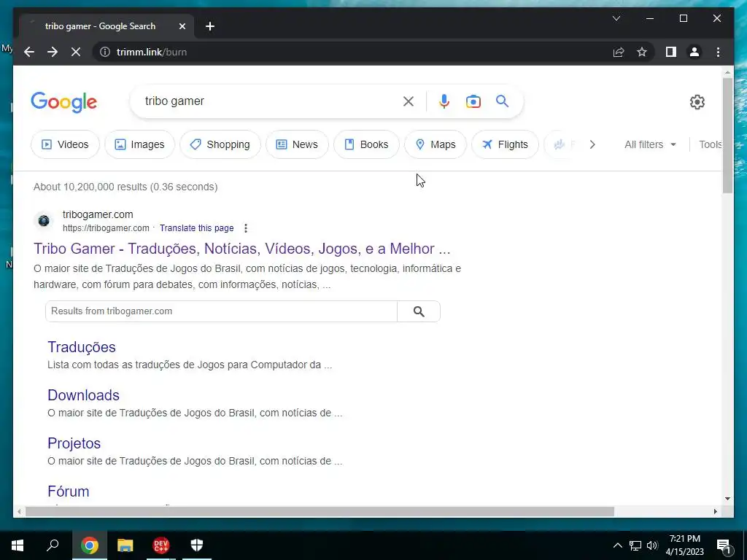Click https://tribogamer.com URL text
This screenshot has height=560, width=747.
coord(106,228)
